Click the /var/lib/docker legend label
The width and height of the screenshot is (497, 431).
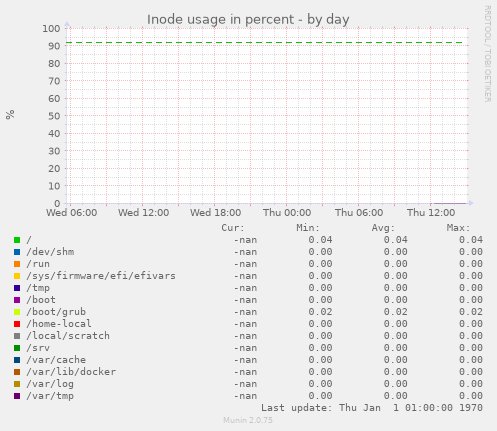click(x=71, y=372)
